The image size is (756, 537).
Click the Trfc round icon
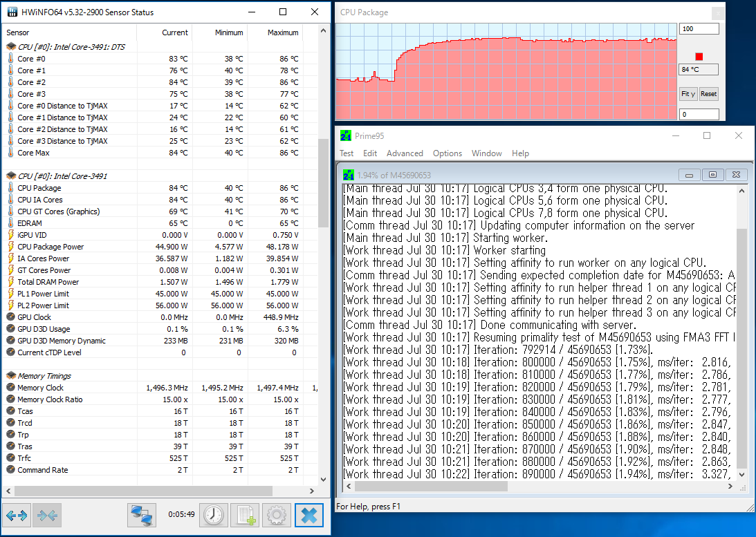tap(10, 458)
